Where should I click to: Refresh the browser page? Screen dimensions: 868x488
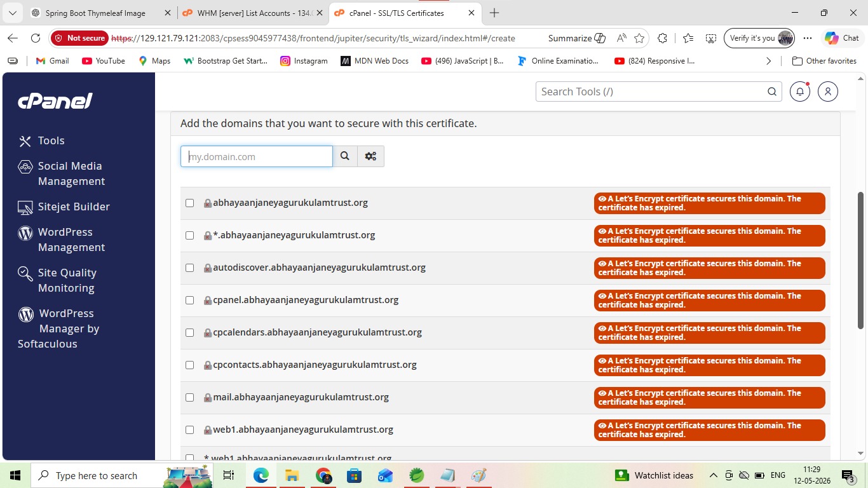pos(36,38)
